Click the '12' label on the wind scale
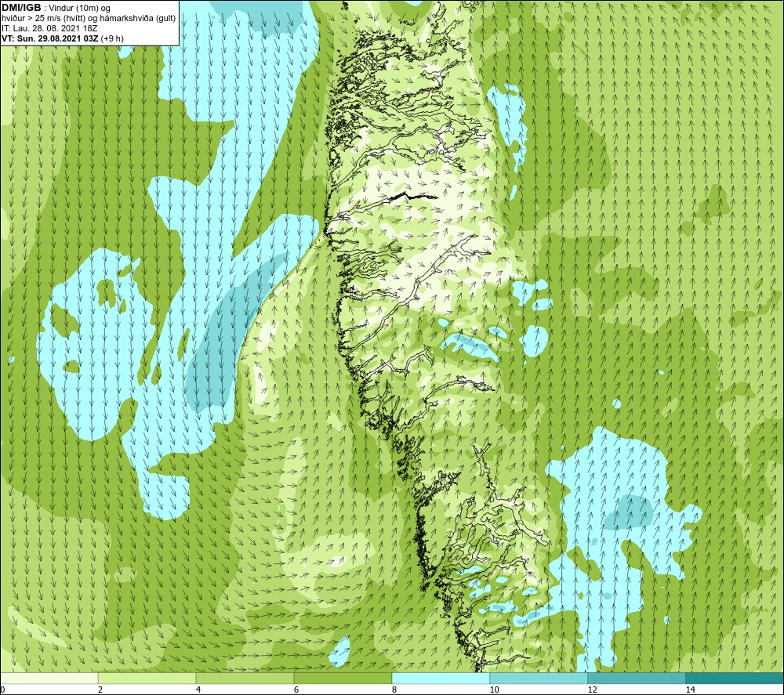The image size is (784, 695). (x=592, y=690)
